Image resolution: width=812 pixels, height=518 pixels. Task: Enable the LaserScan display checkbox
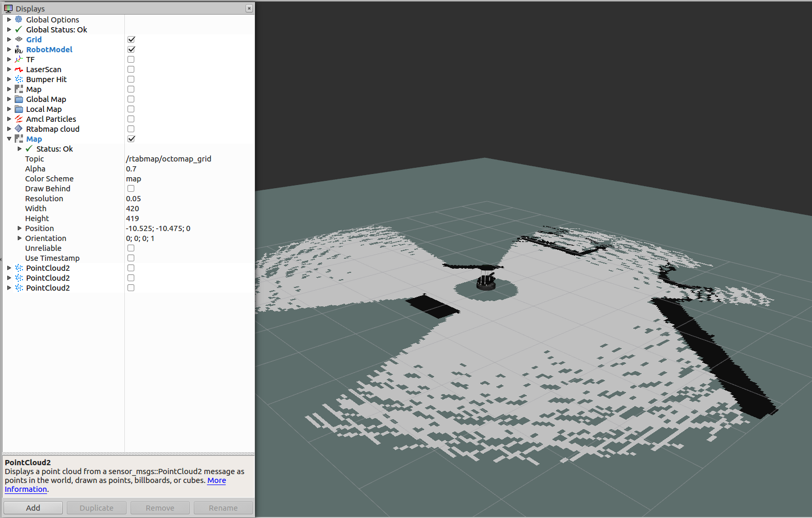click(x=131, y=69)
